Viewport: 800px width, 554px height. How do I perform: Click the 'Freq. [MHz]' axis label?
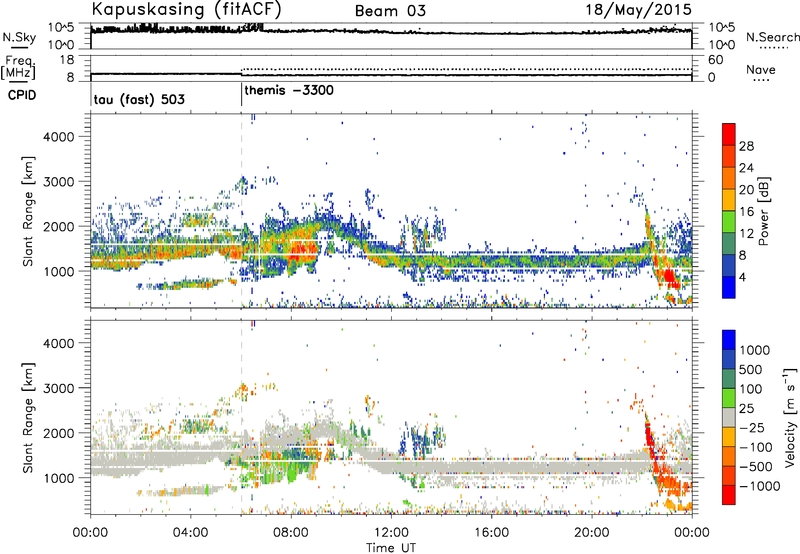[18, 67]
